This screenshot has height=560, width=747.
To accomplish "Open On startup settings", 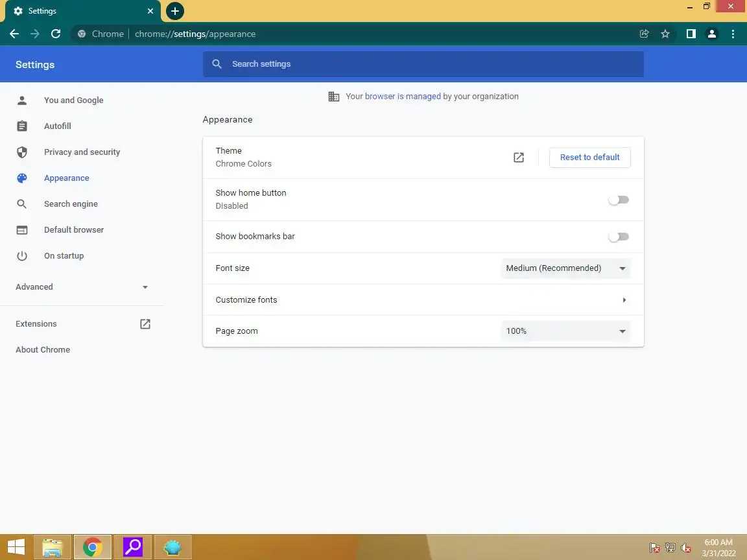I will (x=64, y=256).
